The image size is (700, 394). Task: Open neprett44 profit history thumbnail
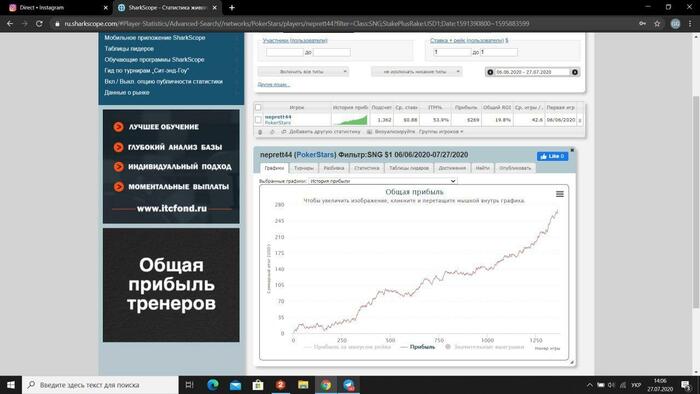click(x=350, y=120)
